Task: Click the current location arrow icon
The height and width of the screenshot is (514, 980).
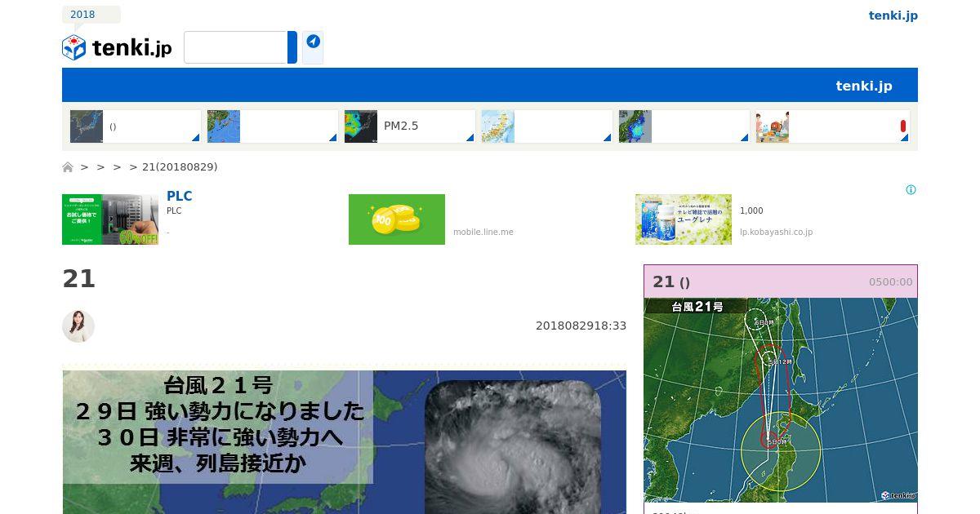Action: 313,42
